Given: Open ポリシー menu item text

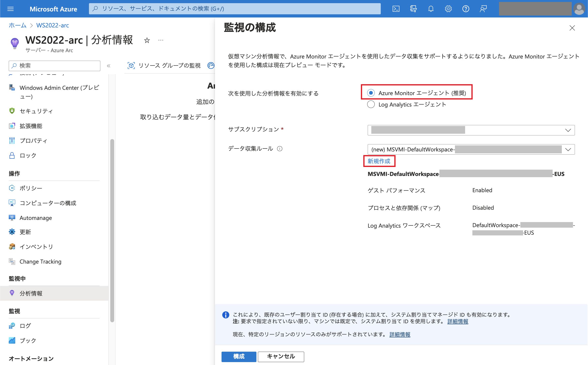Looking at the screenshot, I should (31, 188).
